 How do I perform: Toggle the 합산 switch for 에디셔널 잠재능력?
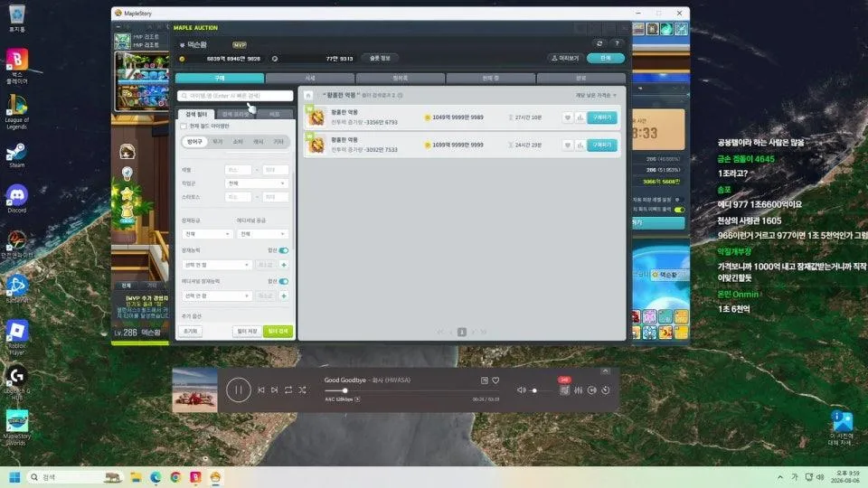pos(283,282)
